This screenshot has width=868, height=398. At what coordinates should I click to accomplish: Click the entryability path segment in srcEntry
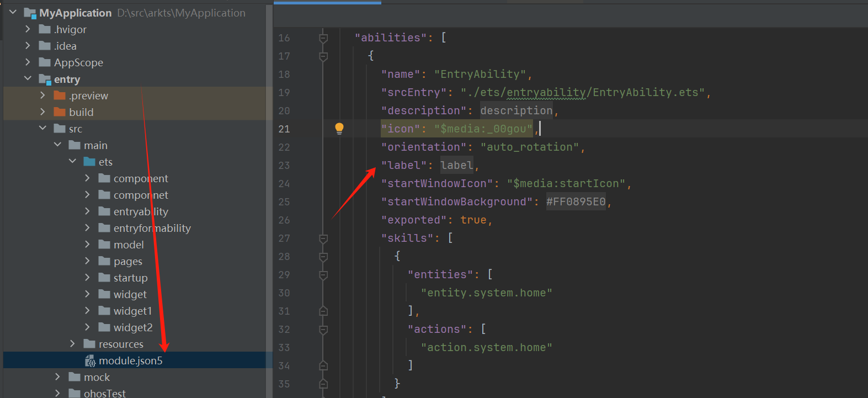pos(546,92)
